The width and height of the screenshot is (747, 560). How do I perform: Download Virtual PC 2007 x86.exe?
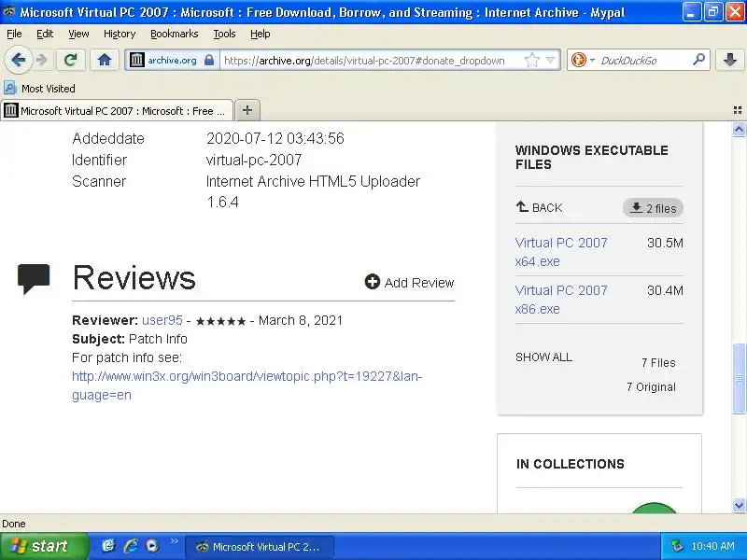click(561, 300)
